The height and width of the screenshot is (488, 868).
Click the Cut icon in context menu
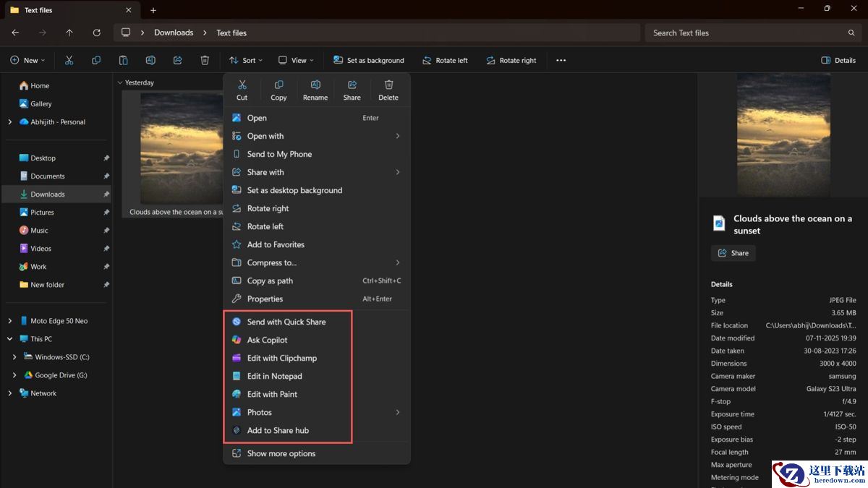point(242,85)
